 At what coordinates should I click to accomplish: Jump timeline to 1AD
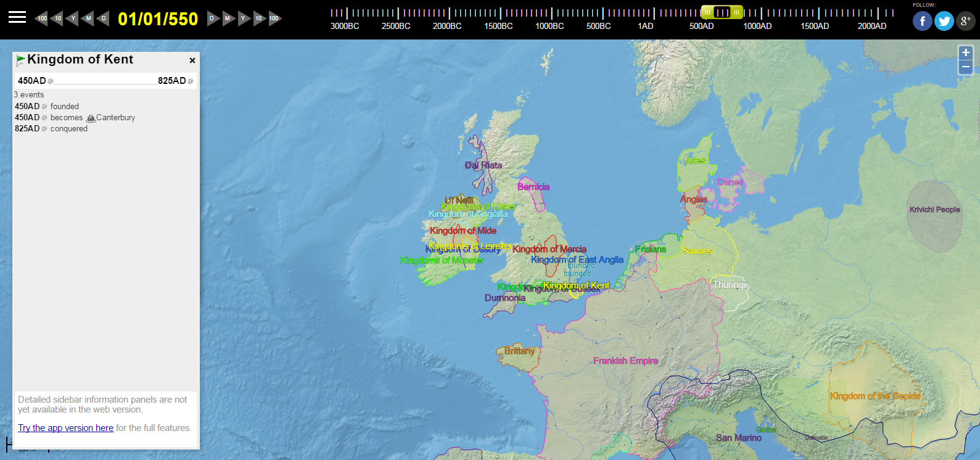tap(646, 26)
